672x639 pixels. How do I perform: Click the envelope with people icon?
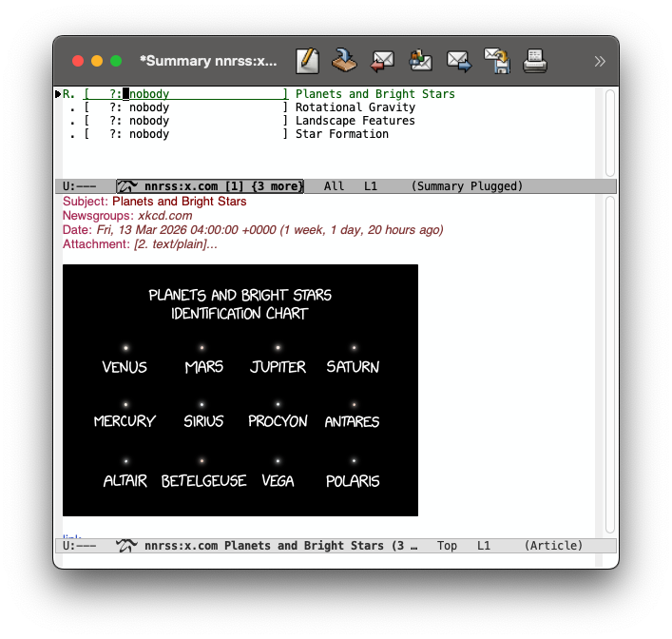click(420, 61)
